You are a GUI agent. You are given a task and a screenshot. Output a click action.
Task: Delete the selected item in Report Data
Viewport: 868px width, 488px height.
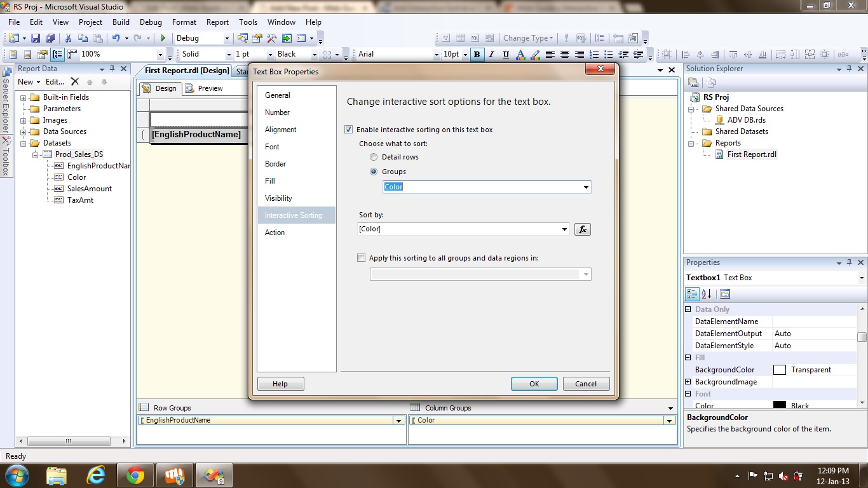click(x=74, y=82)
